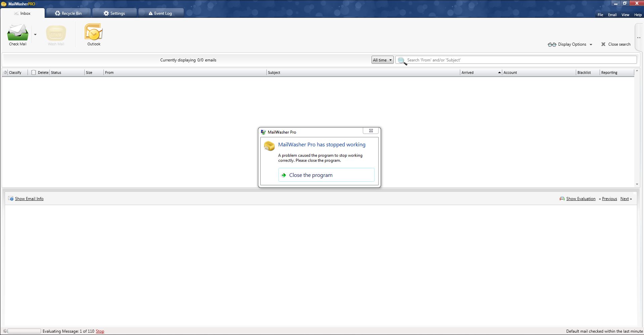The width and height of the screenshot is (644, 335).
Task: Click the MailWasher icon in dialog title bar
Action: pos(263,132)
